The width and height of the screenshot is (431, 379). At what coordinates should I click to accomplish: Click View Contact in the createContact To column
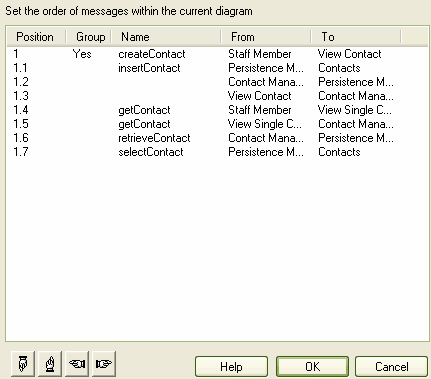pos(349,54)
